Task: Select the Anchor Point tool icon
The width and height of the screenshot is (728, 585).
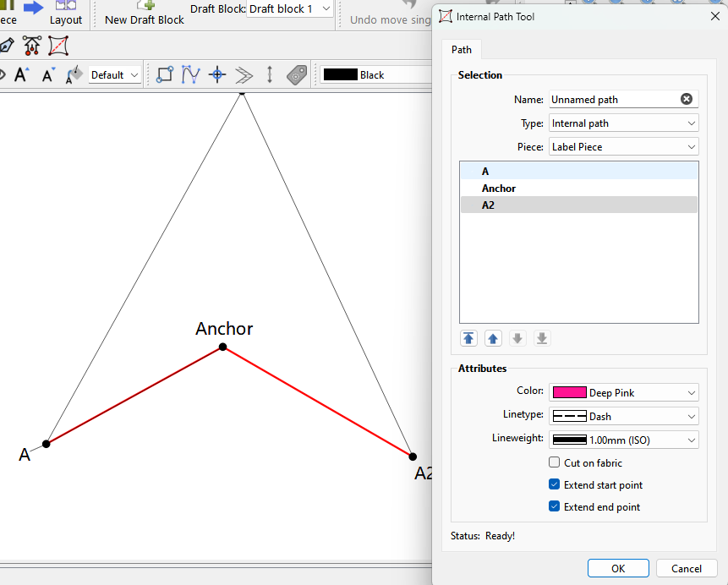Action: [x=31, y=46]
